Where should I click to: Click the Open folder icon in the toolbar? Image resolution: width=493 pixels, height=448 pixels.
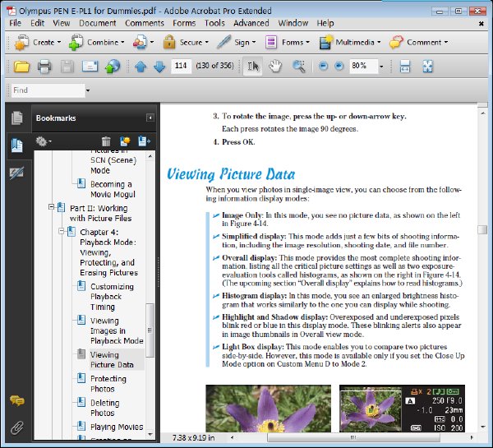[x=21, y=67]
